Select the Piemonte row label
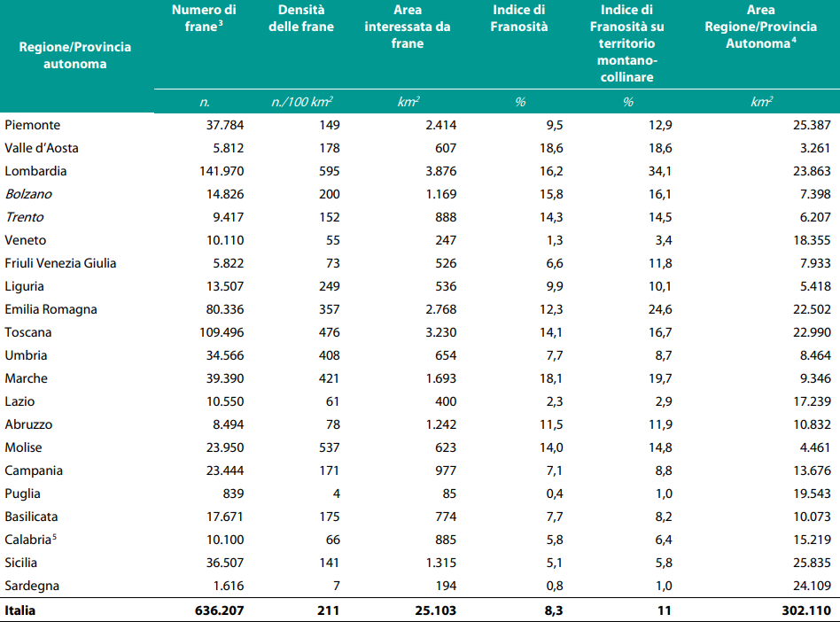The image size is (840, 622). 33,125
